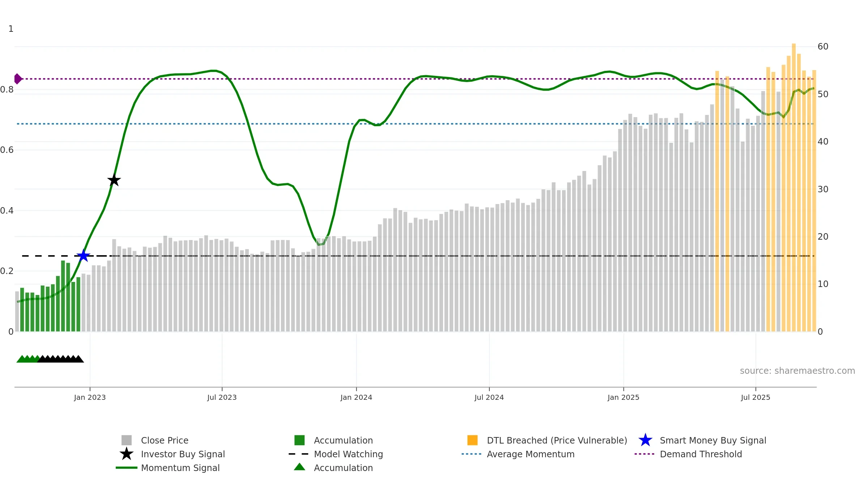Click the 40 value on right axis
Viewport: 868px width, 488px height.
pos(823,142)
